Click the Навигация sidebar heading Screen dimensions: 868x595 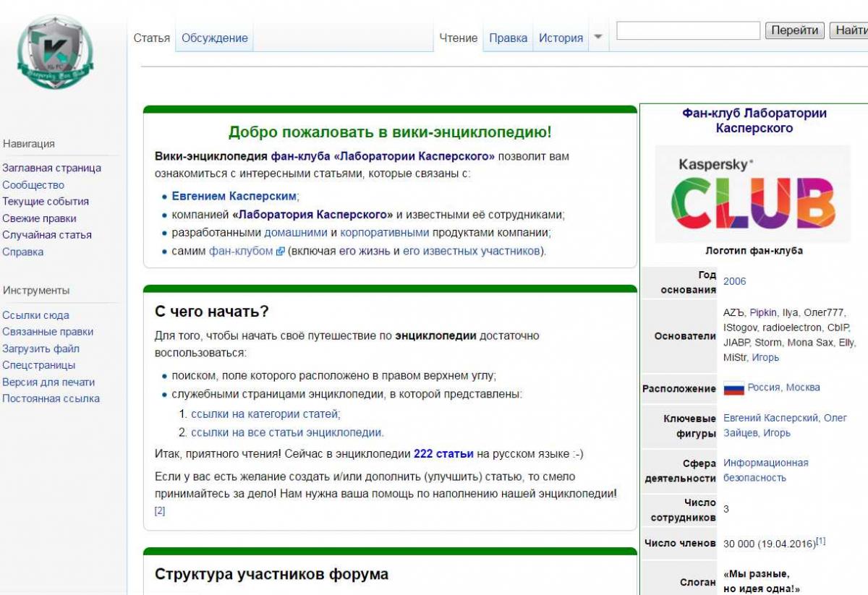(29, 144)
